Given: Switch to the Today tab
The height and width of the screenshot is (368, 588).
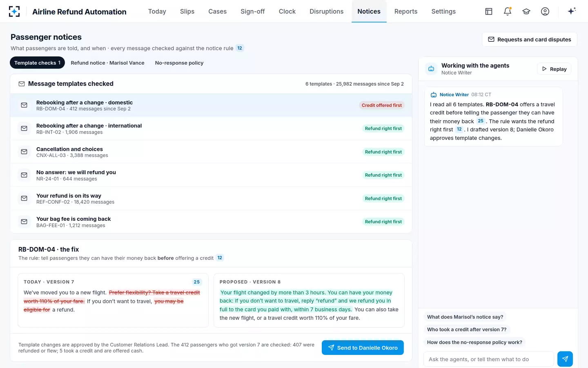Looking at the screenshot, I should coord(157,11).
